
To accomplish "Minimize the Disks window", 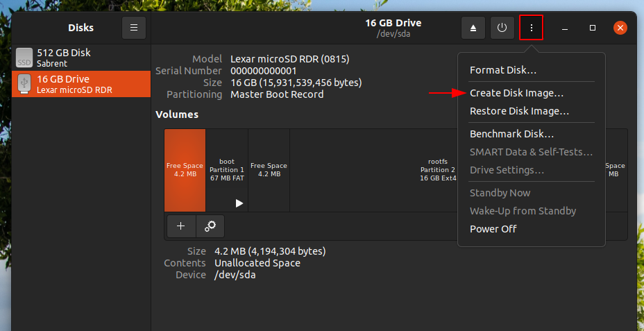I will point(565,28).
